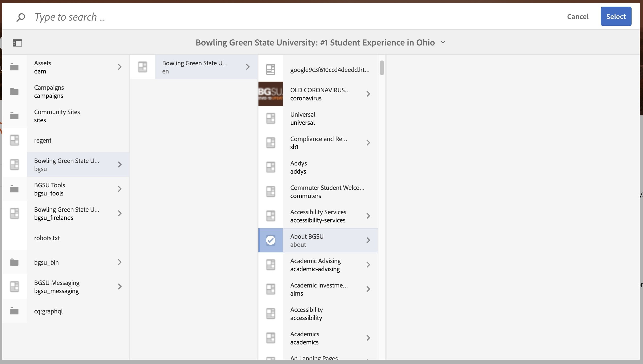Click the cq:graphql folder icon
Image resolution: width=643 pixels, height=364 pixels.
tap(14, 311)
